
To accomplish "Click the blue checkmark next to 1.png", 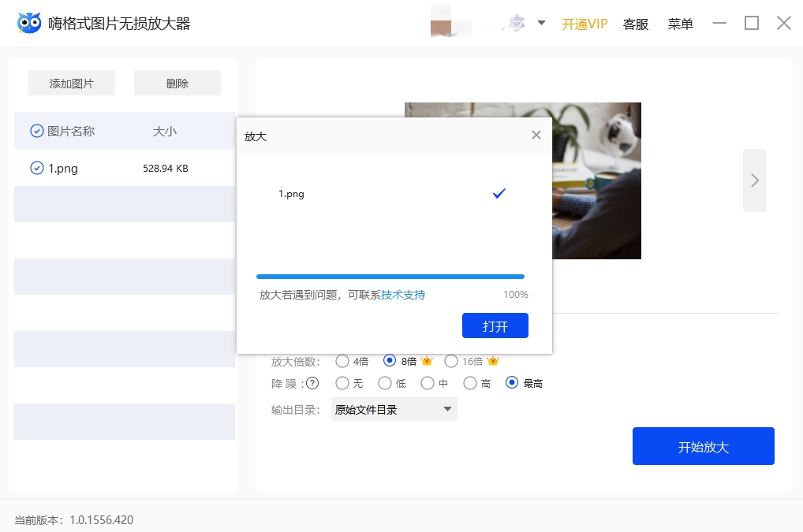I will pyautogui.click(x=499, y=193).
